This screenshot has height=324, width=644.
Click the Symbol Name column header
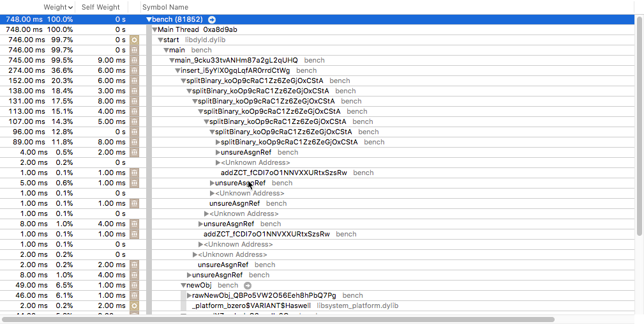(165, 7)
